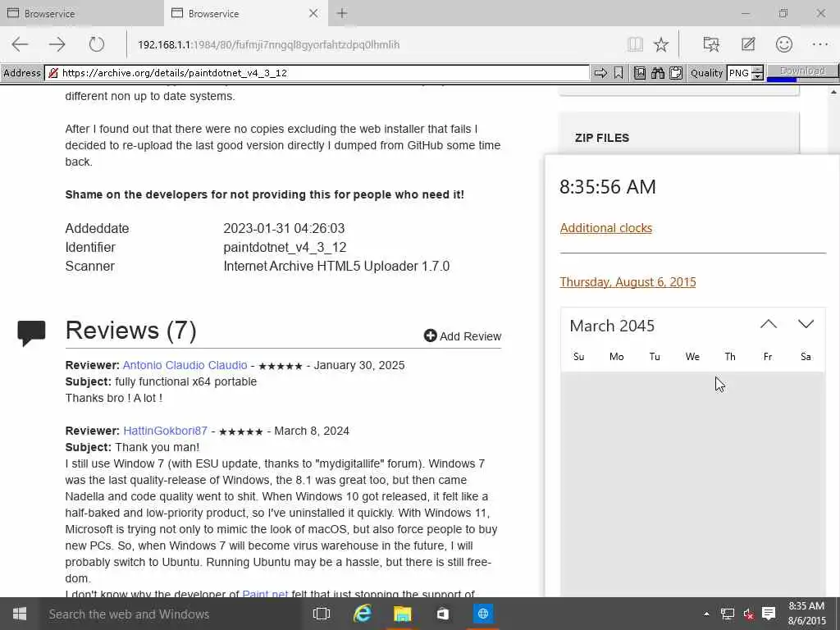Open the Browservice bookmarks list icon

[640, 73]
